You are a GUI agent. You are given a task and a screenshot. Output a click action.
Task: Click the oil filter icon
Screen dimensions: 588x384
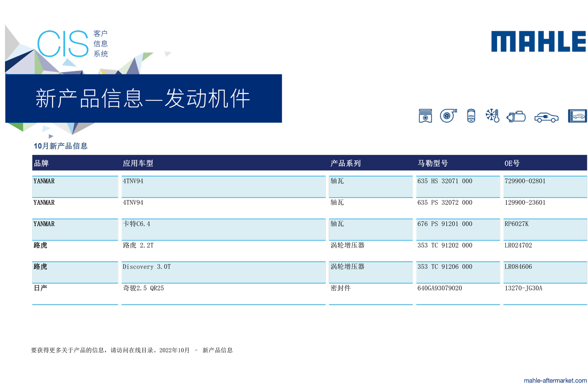tap(471, 116)
